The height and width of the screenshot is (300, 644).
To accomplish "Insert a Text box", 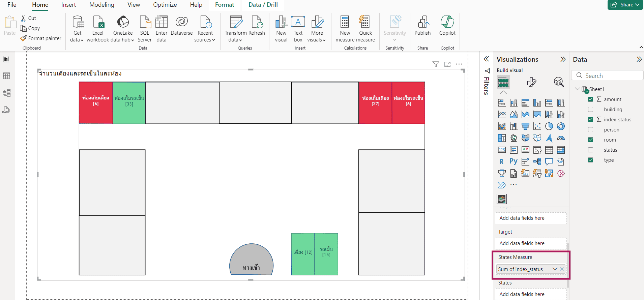I will (x=298, y=23).
